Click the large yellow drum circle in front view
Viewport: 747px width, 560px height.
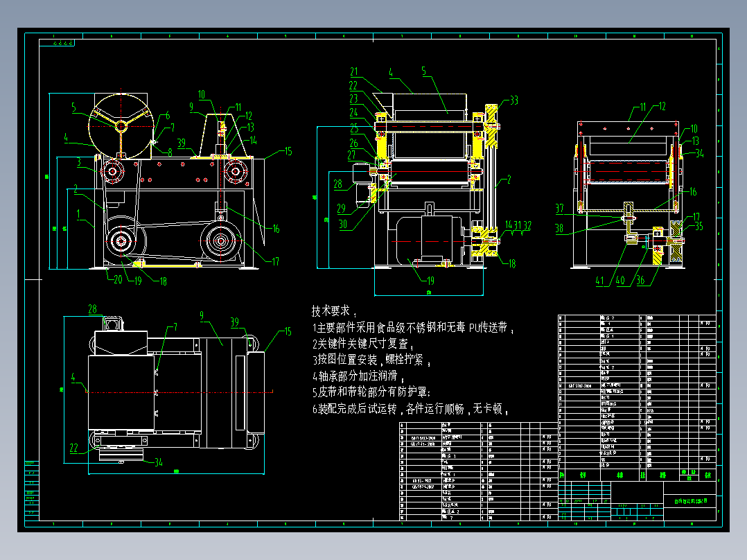pyautogui.click(x=121, y=126)
